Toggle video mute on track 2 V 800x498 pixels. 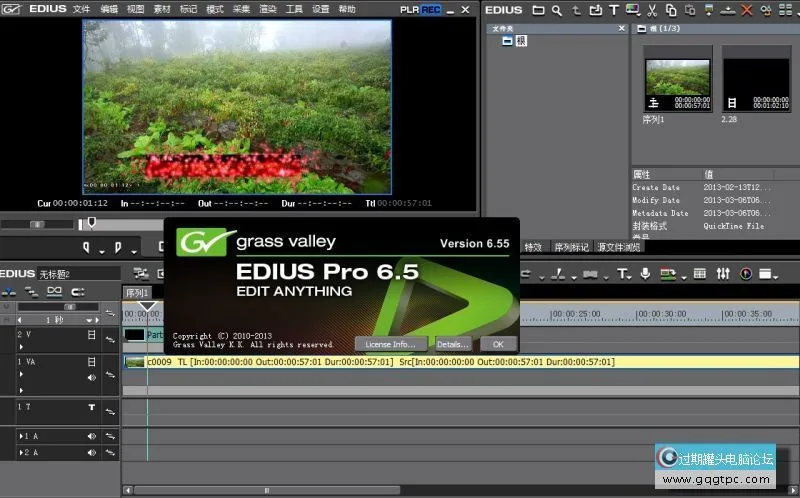pos(92,335)
